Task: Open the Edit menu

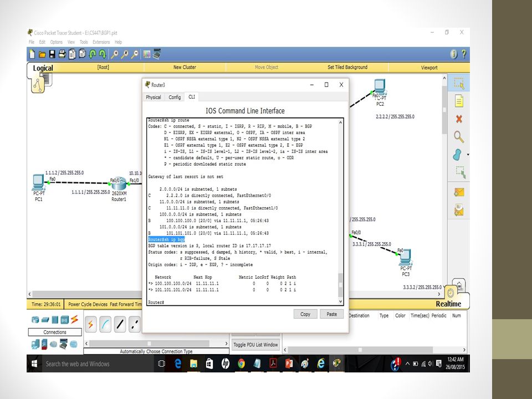Action: tap(42, 42)
